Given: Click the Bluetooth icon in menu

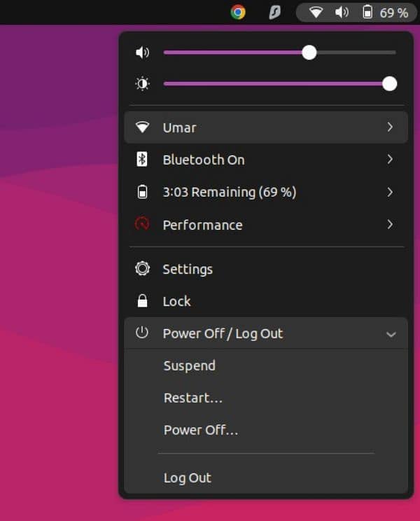Looking at the screenshot, I should [x=142, y=160].
